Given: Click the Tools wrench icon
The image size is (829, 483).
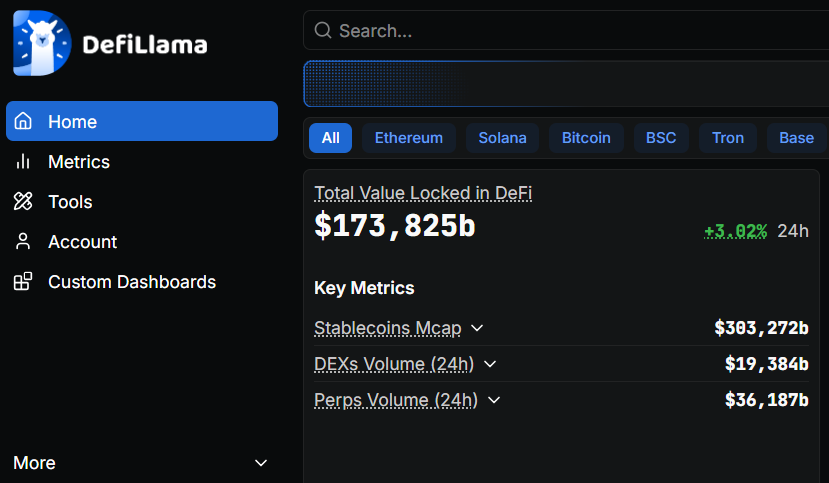Looking at the screenshot, I should [23, 202].
